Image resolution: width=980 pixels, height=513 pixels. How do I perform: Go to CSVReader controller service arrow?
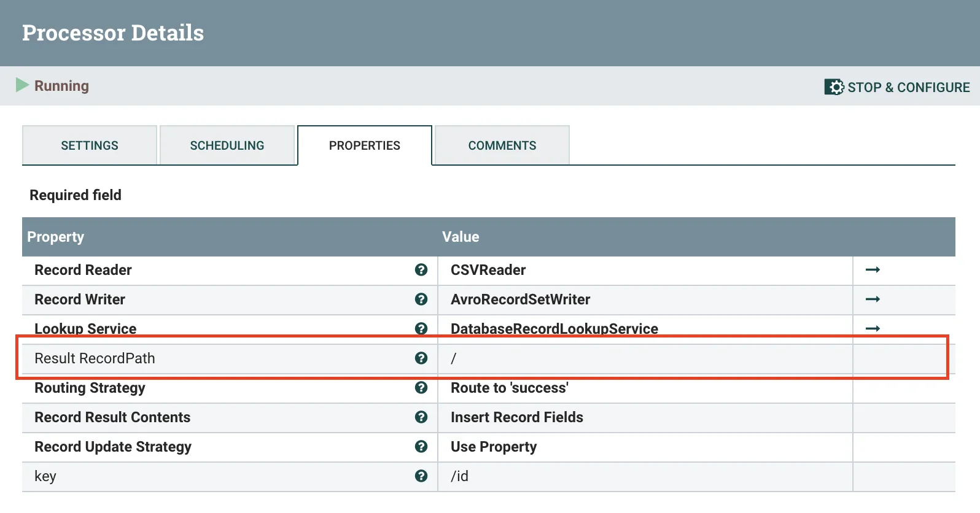pos(873,270)
